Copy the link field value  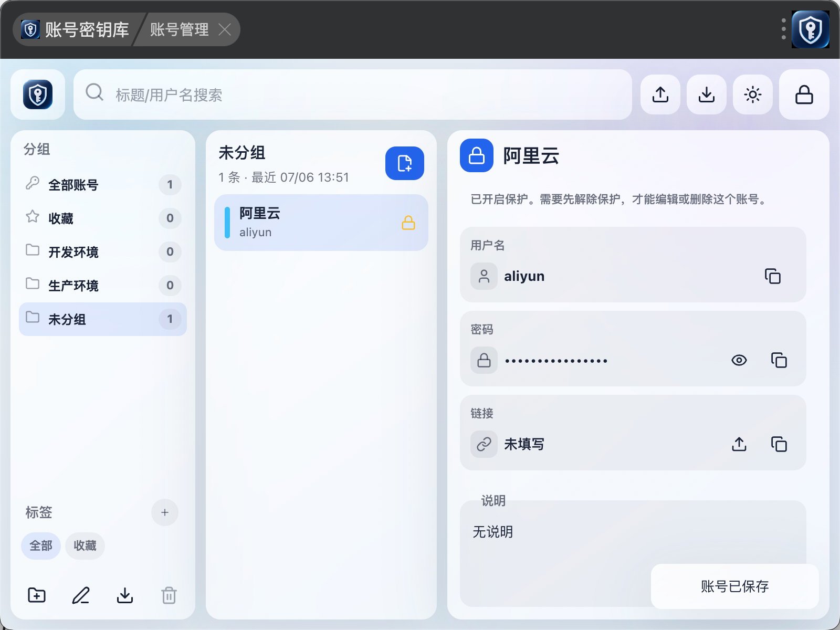click(779, 444)
